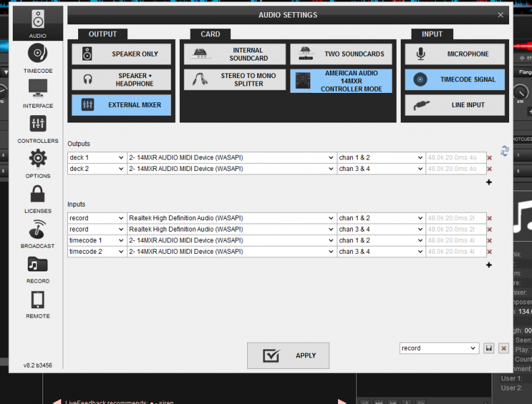532x404 pixels.
Task: Remove the timecode 1 input row
Action: 490,240
